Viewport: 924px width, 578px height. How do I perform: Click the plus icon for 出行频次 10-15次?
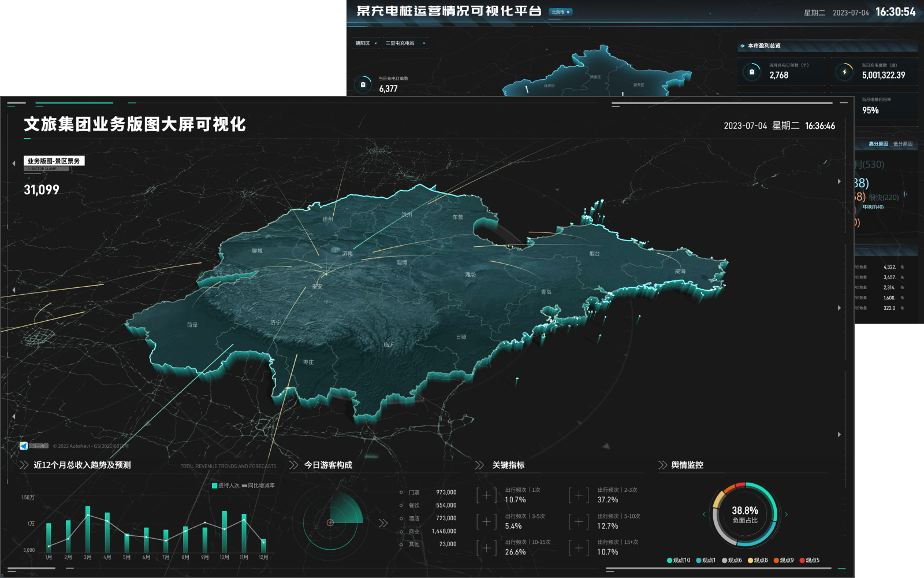coord(486,547)
